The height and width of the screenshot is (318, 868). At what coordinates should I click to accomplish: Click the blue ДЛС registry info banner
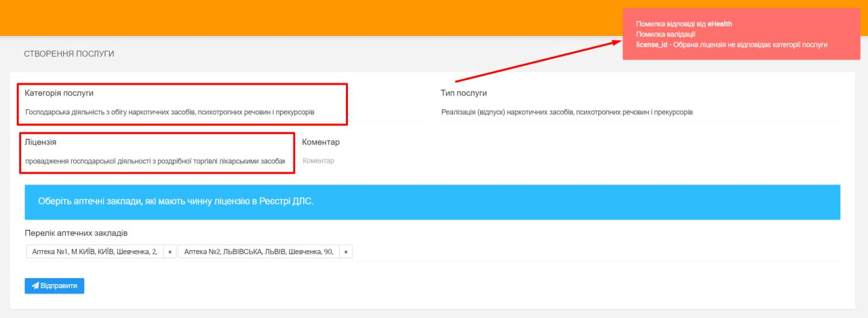click(432, 202)
